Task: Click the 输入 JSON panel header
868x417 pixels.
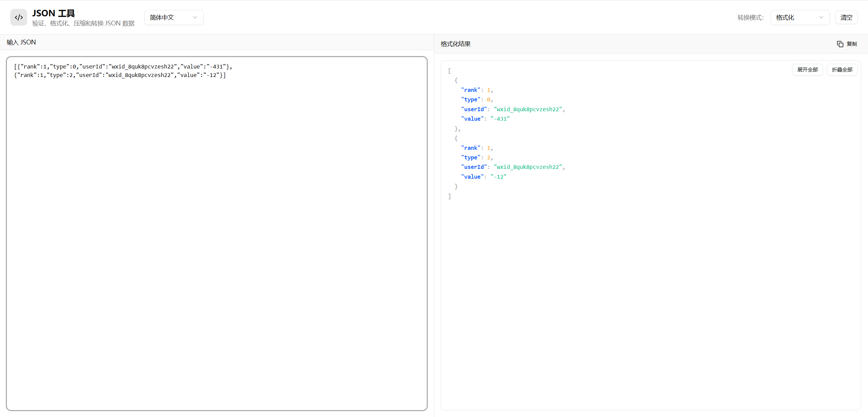Action: tap(21, 42)
